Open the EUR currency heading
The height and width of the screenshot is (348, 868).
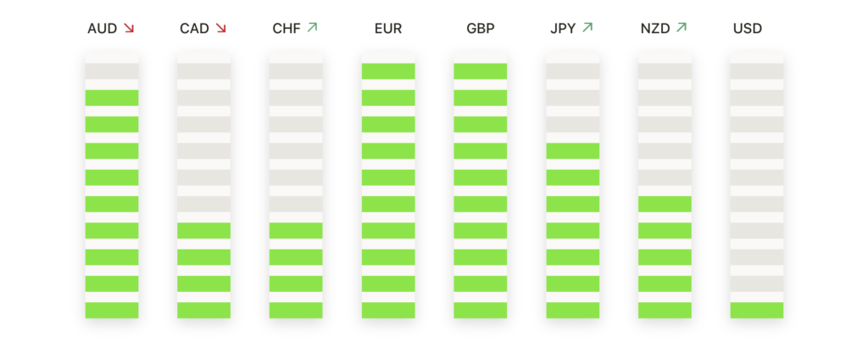[x=388, y=28]
